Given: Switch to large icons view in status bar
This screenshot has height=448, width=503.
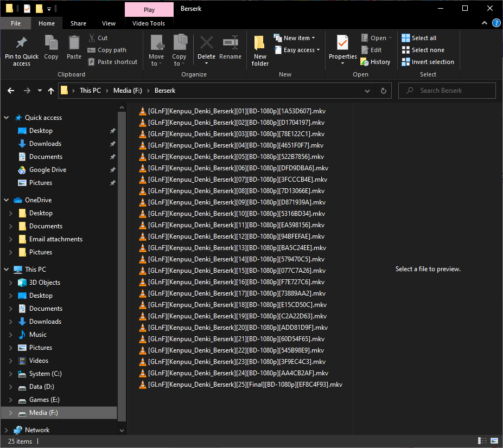Looking at the screenshot, I should [494, 441].
